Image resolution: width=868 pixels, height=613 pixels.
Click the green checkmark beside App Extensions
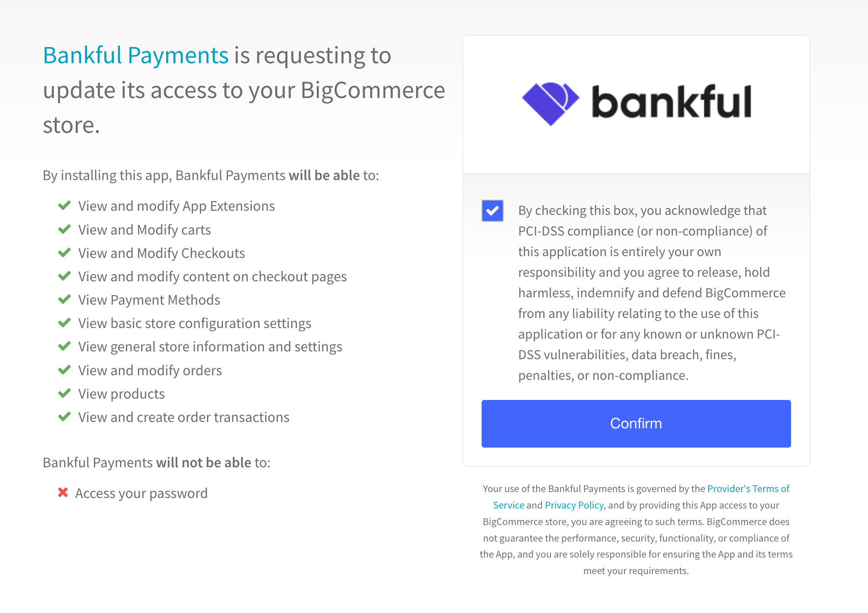tap(65, 205)
